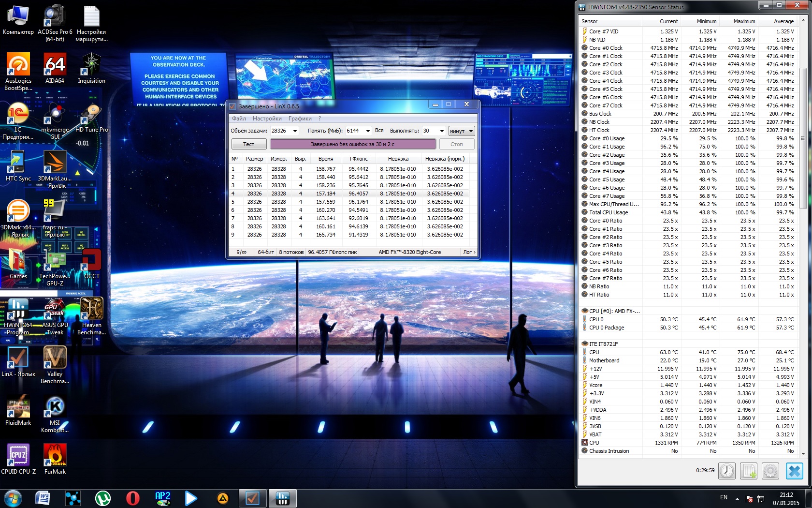Open the минут time unit dropdown
Viewport: 812px width, 508px height.
pyautogui.click(x=462, y=131)
